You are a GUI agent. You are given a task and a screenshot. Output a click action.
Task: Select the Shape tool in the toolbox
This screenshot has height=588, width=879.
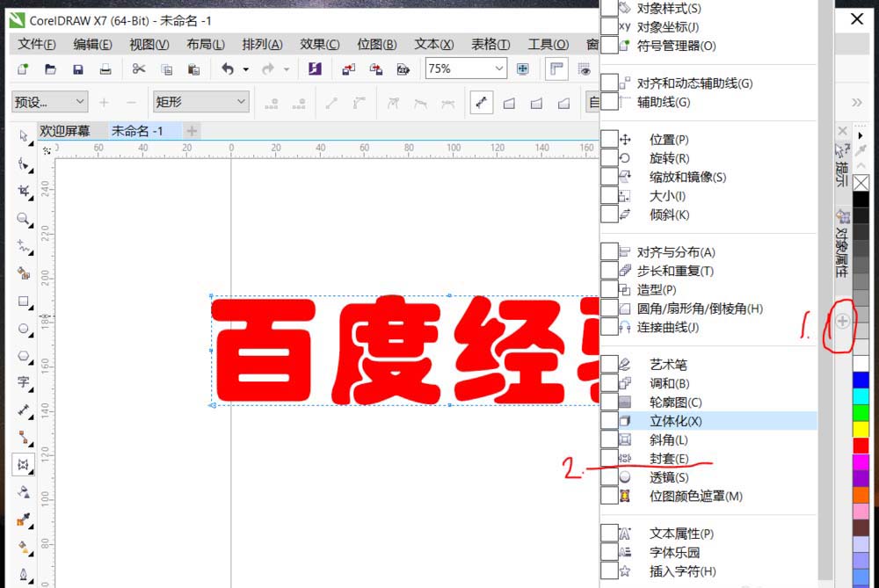24,164
